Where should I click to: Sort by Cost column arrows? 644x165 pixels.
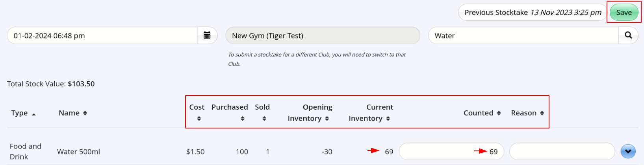(199, 119)
